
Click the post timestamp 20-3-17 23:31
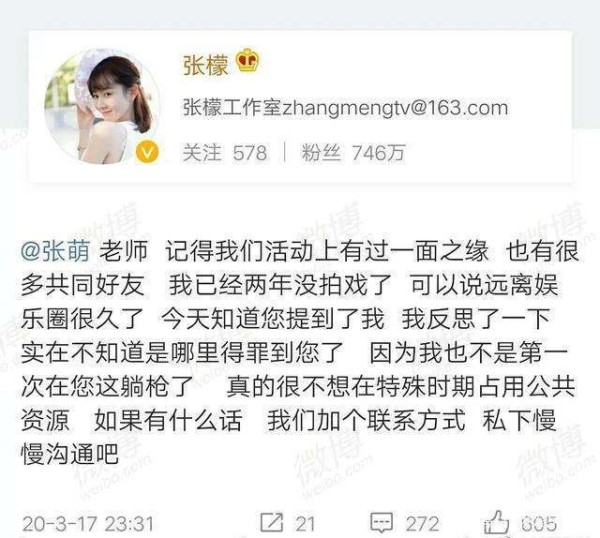pyautogui.click(x=88, y=523)
